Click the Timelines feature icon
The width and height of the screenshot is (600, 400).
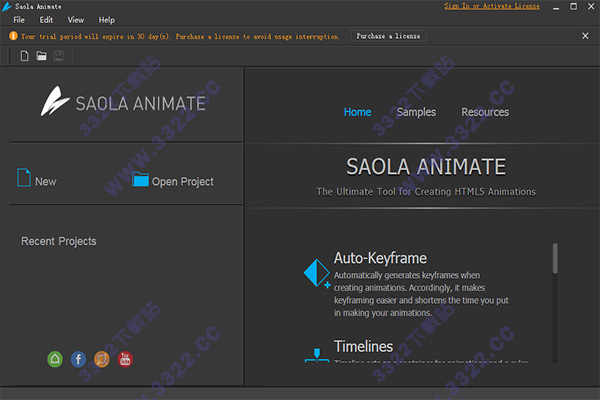(x=317, y=355)
